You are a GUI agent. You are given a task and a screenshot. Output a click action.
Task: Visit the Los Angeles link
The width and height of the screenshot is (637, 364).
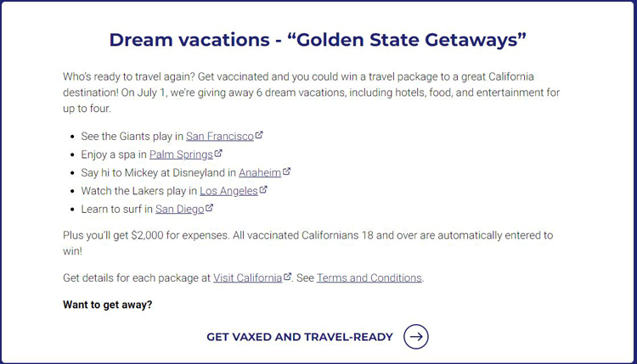click(x=228, y=191)
